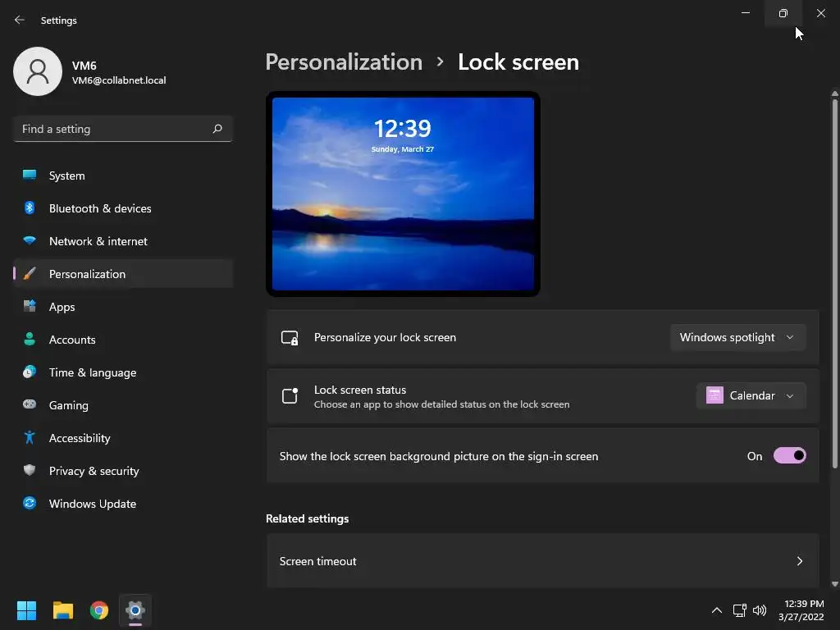The height and width of the screenshot is (630, 840).
Task: Open the Calendar lock screen status dropdown
Action: pyautogui.click(x=751, y=396)
